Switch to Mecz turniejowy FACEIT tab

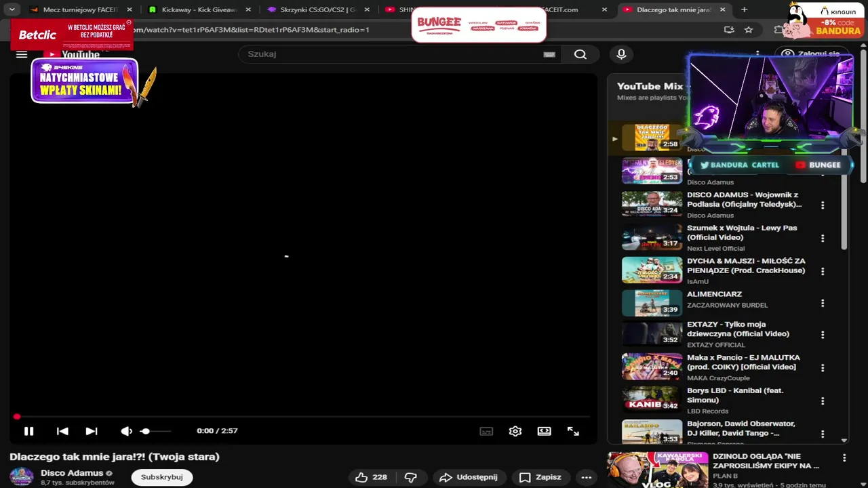coord(81,10)
